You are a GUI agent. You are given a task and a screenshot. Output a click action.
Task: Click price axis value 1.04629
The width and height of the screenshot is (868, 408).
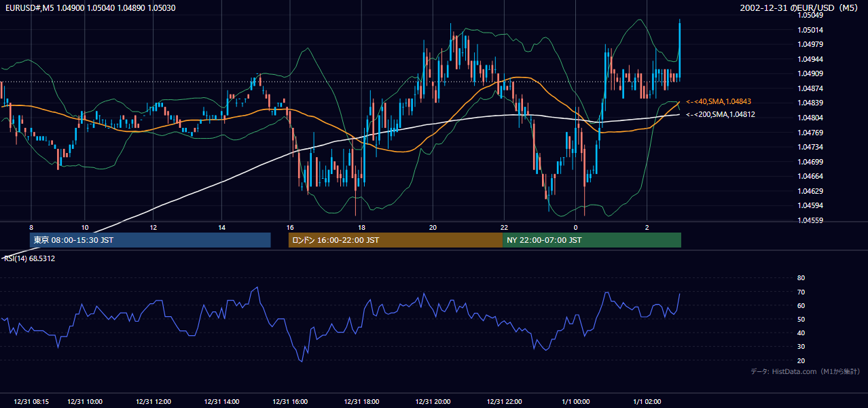pos(811,191)
